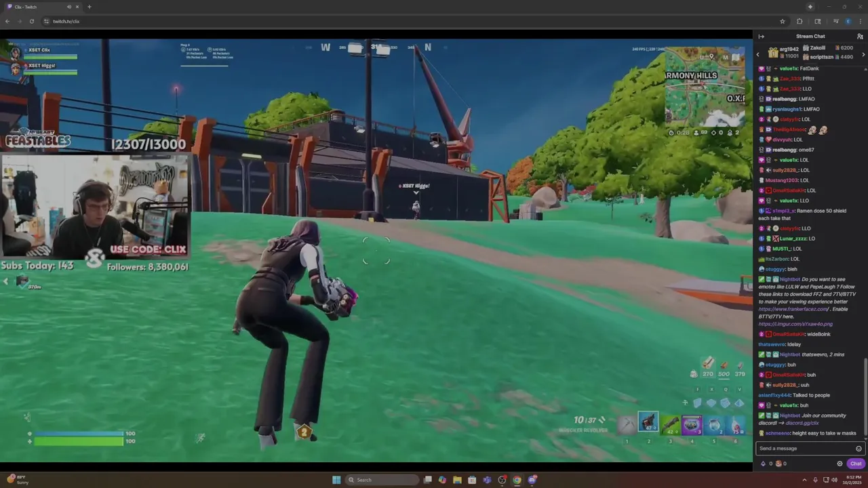Open a new browser tab
The width and height of the screenshot is (868, 488).
(x=89, y=7)
